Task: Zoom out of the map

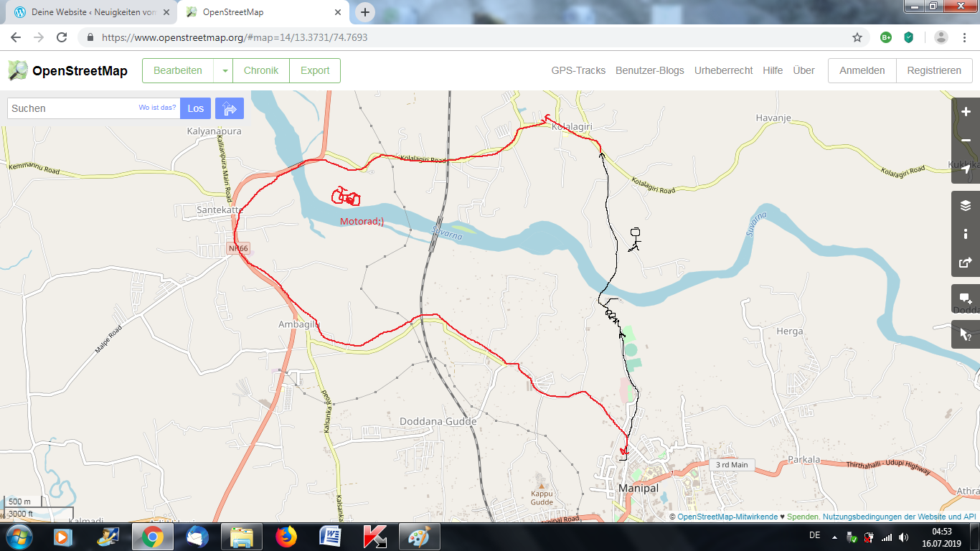Action: pos(966,141)
